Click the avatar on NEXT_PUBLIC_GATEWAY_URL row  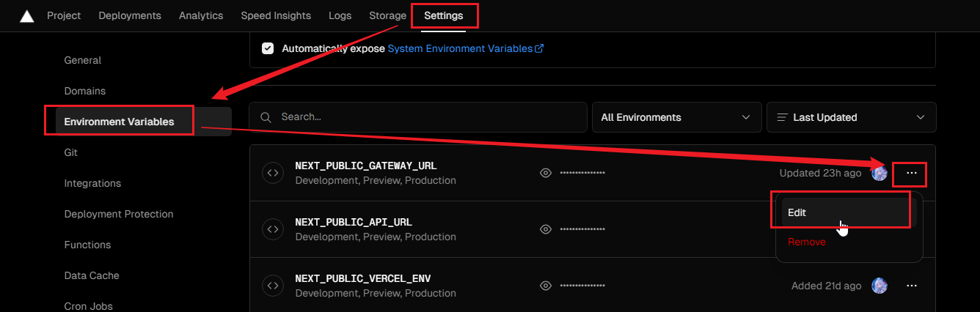(880, 173)
